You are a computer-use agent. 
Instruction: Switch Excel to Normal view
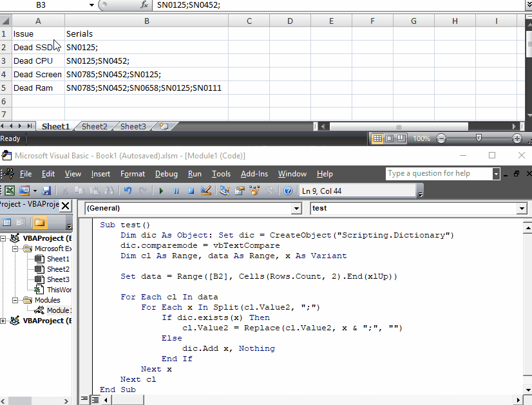coord(377,138)
